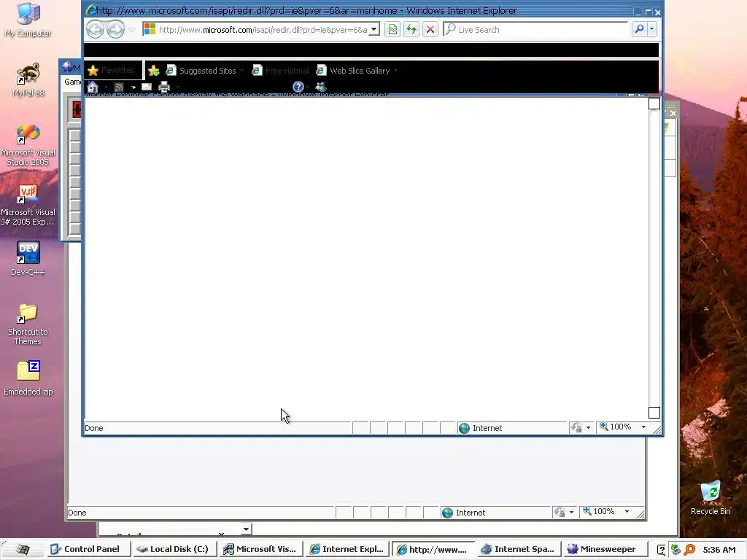Image resolution: width=747 pixels, height=560 pixels.
Task: Open the search provider dropdown arrow
Action: tap(651, 29)
